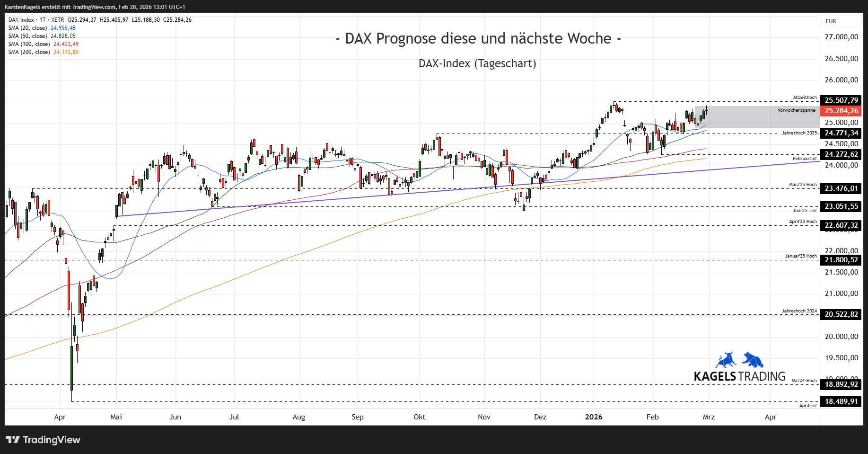
Task: Click the 24.000,00 price scale value
Action: point(841,165)
